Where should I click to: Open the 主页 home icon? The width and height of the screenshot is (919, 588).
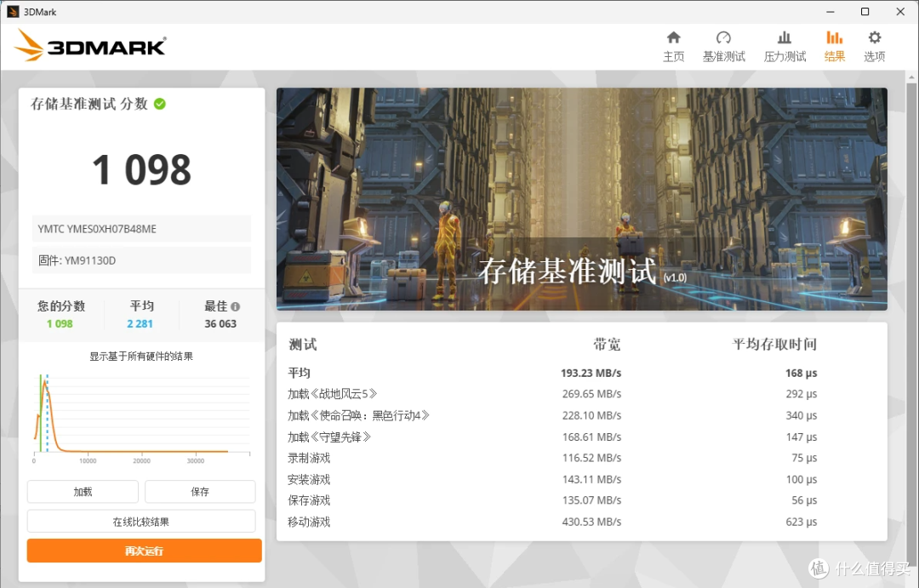[673, 38]
